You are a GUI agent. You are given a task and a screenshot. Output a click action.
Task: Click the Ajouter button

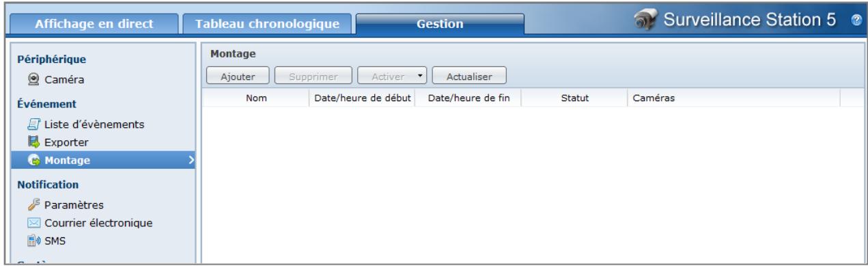point(238,76)
